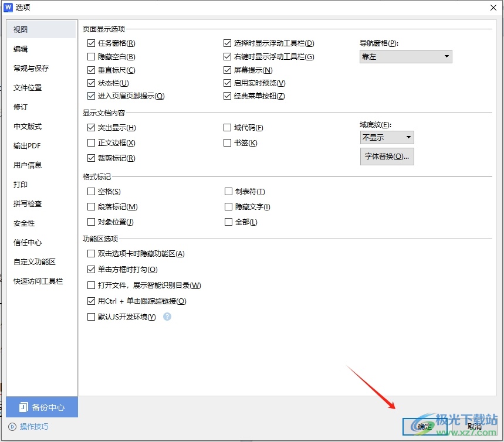Toggle the 任务窗格(R) checkbox
This screenshot has width=504, height=442.
(92, 43)
